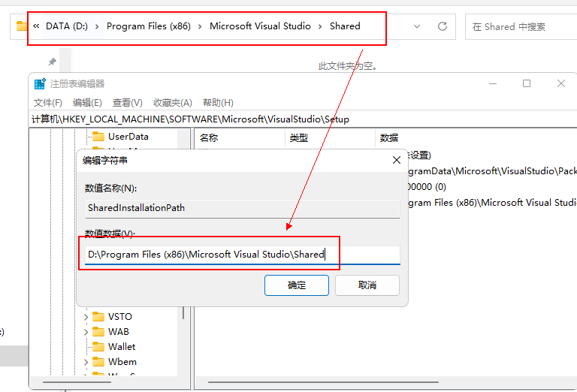
Task: Close the Edit String dialog with X
Action: 397,160
